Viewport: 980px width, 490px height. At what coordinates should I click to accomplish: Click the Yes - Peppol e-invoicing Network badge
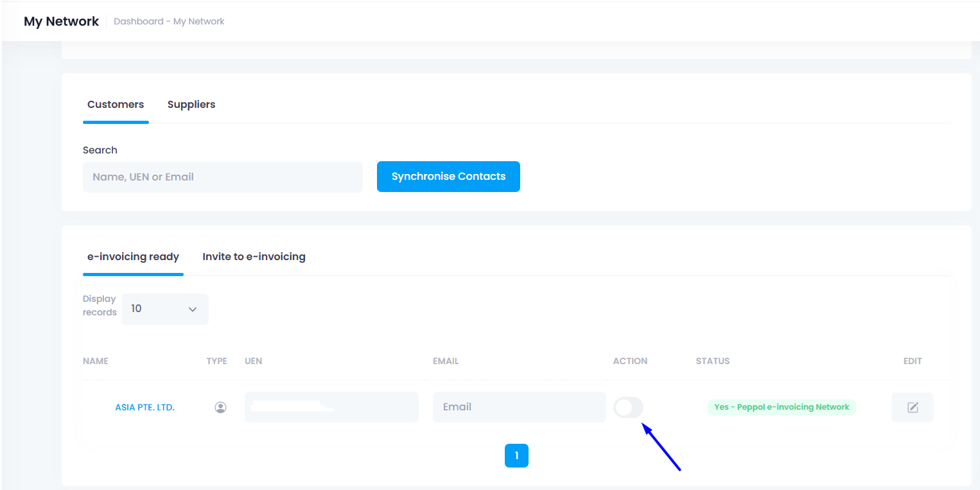point(782,407)
